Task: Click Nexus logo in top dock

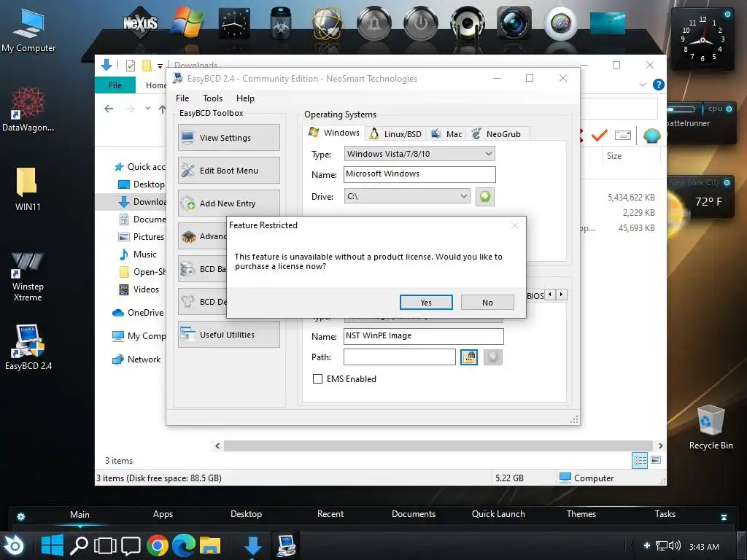Action: pyautogui.click(x=140, y=23)
